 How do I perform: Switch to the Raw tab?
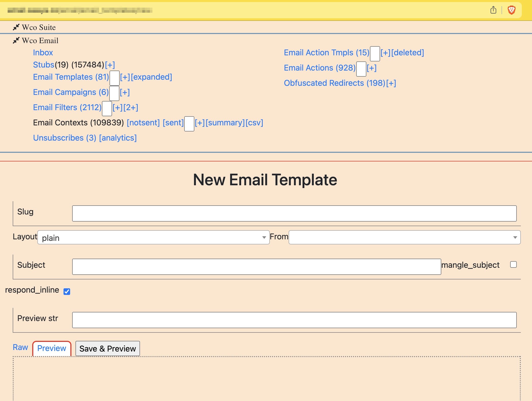tap(20, 347)
